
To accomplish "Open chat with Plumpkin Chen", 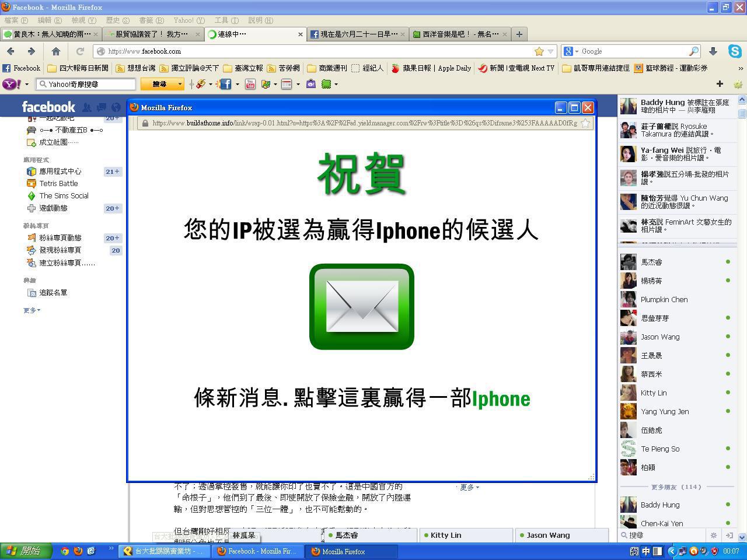I will (x=676, y=299).
